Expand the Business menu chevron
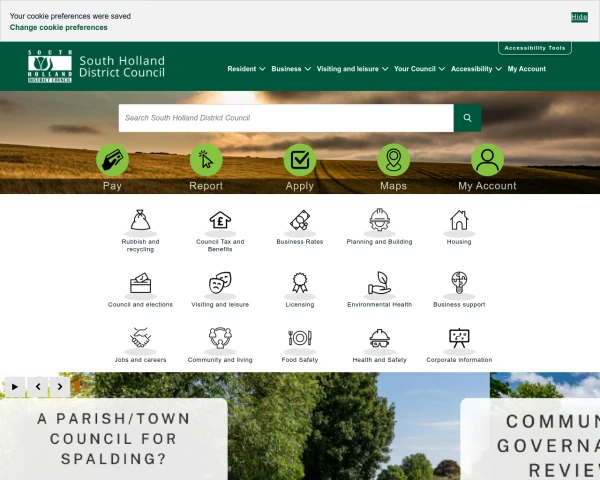600x480 pixels. click(307, 69)
